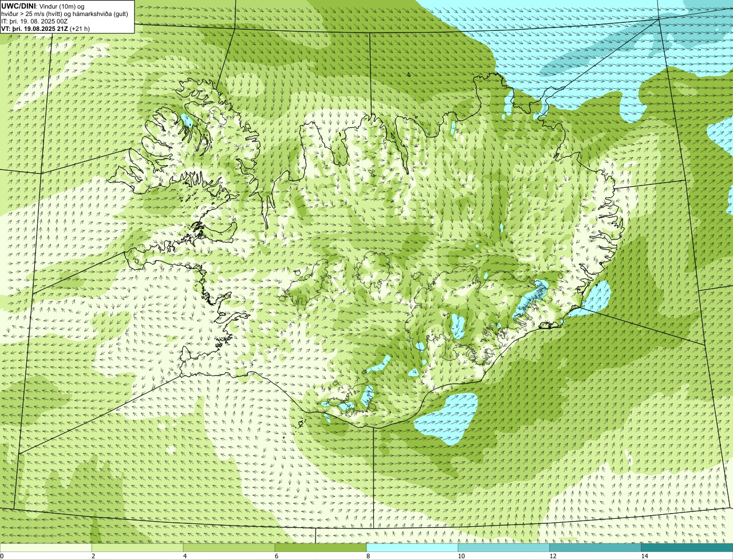Click the "UWC/DINI: Vindur (10m) og" title line
733x560 pixels.
[42, 6]
